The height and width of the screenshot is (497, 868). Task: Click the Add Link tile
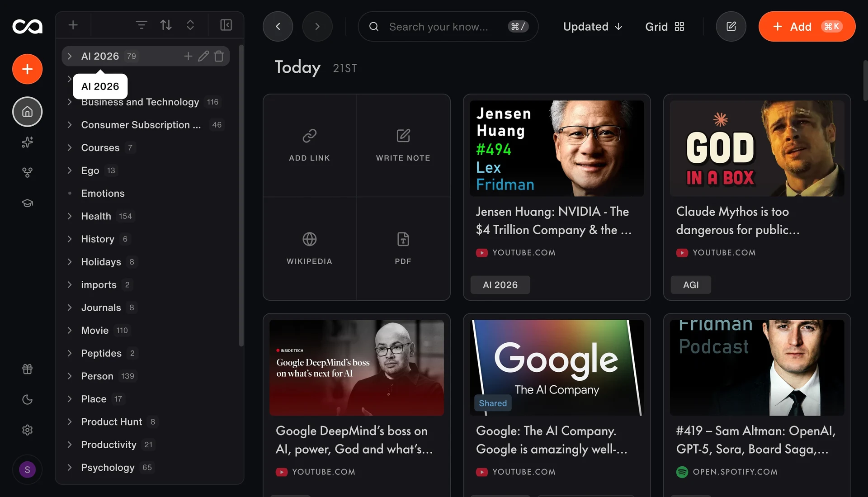click(x=310, y=146)
